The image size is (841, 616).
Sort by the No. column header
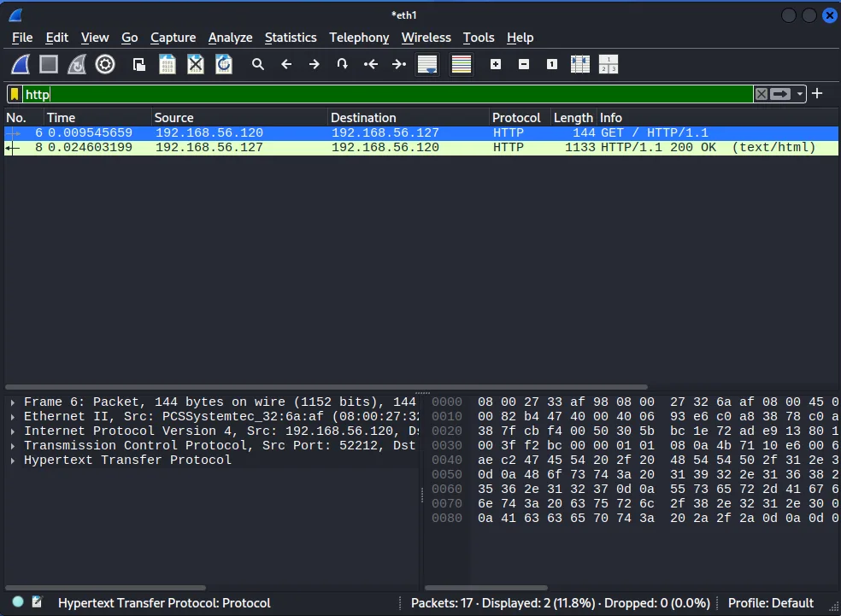[x=24, y=117]
